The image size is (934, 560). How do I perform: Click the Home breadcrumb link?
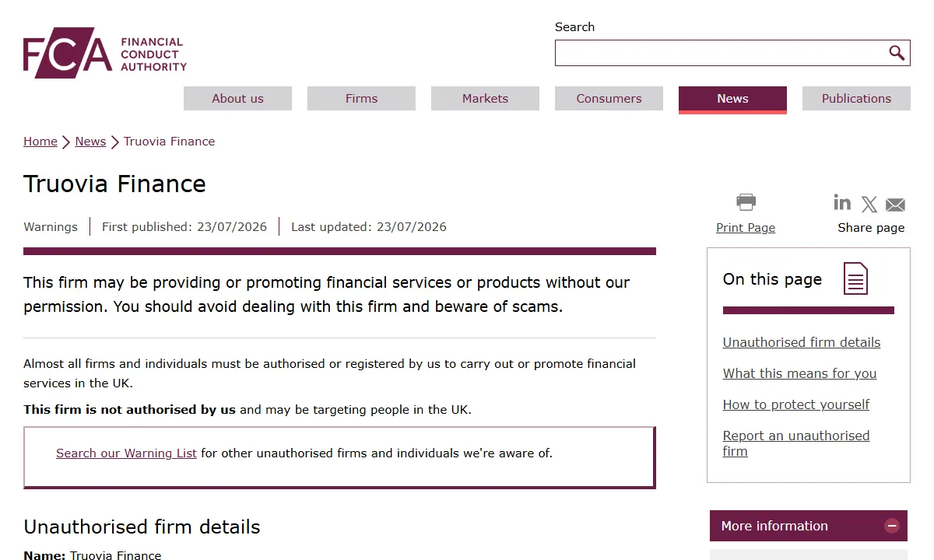point(40,142)
